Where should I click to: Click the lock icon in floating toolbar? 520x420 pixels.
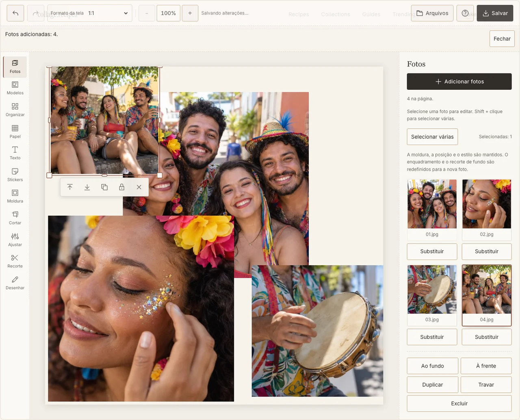[x=121, y=187]
